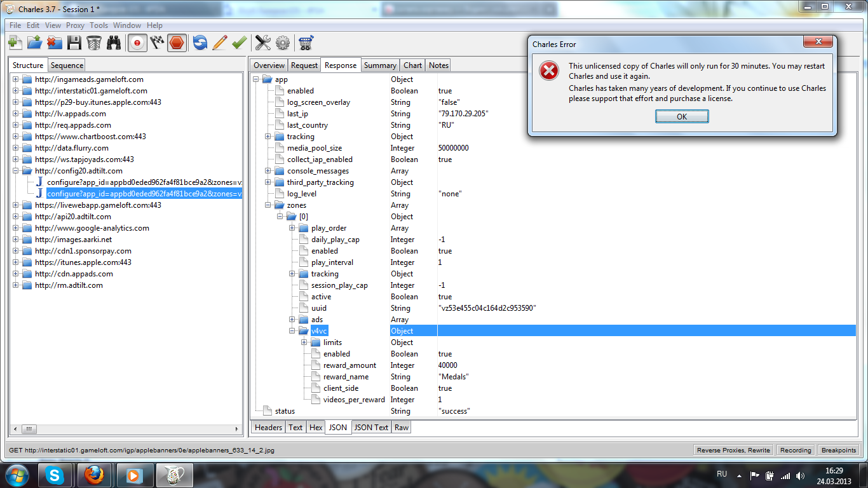Open Find using the binoculars icon
Image resolution: width=868 pixels, height=488 pixels.
point(114,43)
